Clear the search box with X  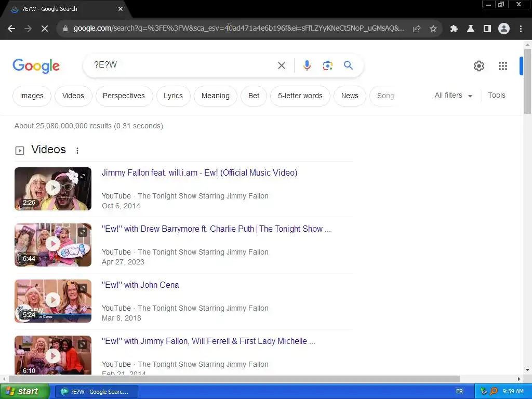click(282, 65)
